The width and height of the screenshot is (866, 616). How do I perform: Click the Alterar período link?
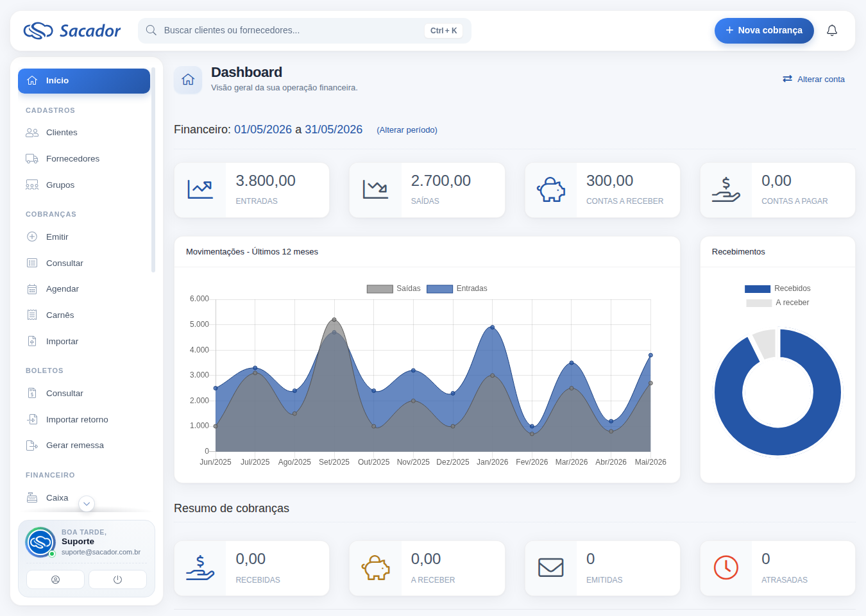(407, 130)
